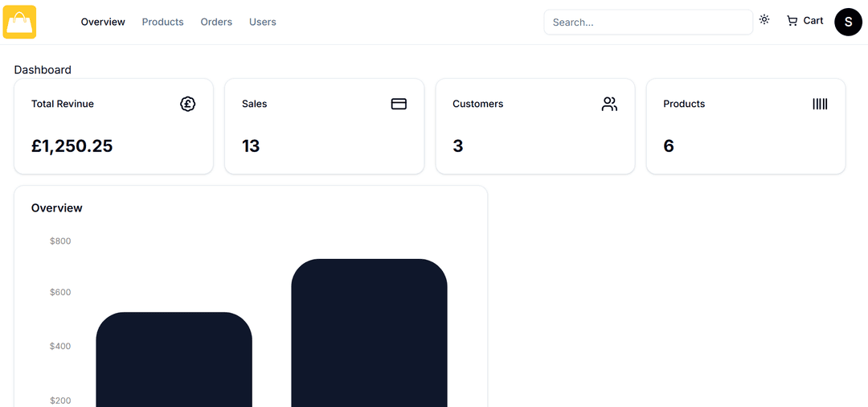Image resolution: width=868 pixels, height=407 pixels.
Task: Open the shopping cart icon
Action: 792,21
